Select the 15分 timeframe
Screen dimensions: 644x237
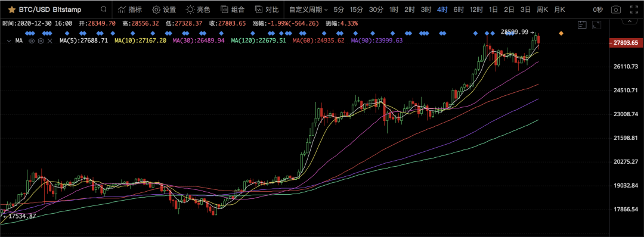point(356,10)
